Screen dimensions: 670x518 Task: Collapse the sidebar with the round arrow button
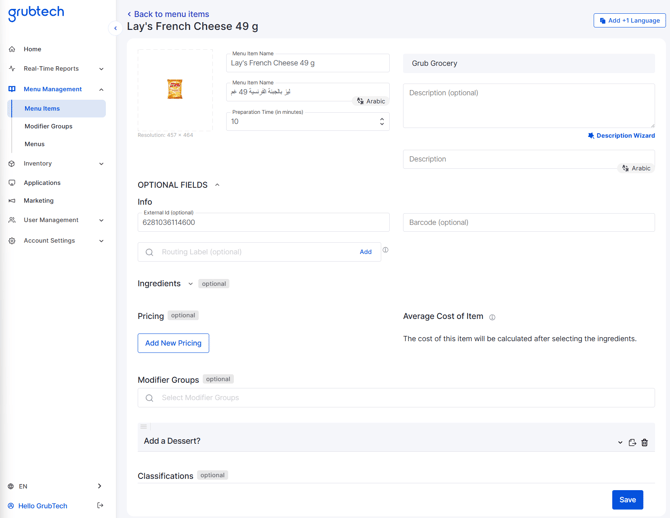(x=115, y=28)
